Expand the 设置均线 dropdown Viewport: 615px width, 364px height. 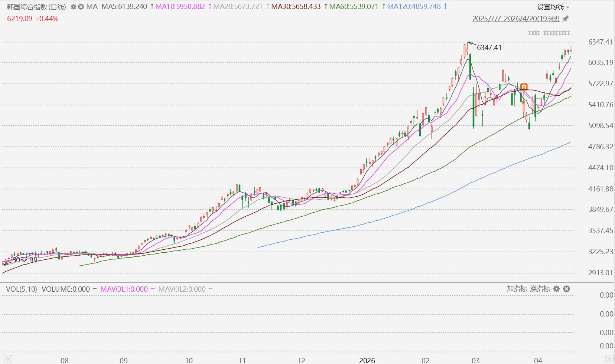point(553,7)
